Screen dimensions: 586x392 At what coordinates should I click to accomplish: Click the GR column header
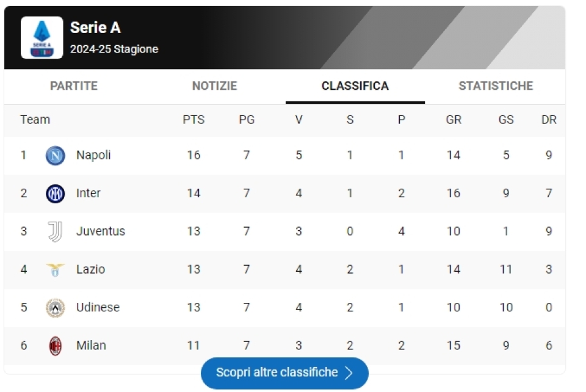pyautogui.click(x=454, y=120)
